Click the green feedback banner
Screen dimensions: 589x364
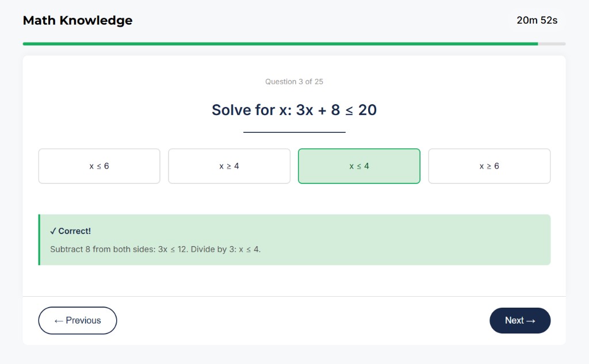point(294,239)
